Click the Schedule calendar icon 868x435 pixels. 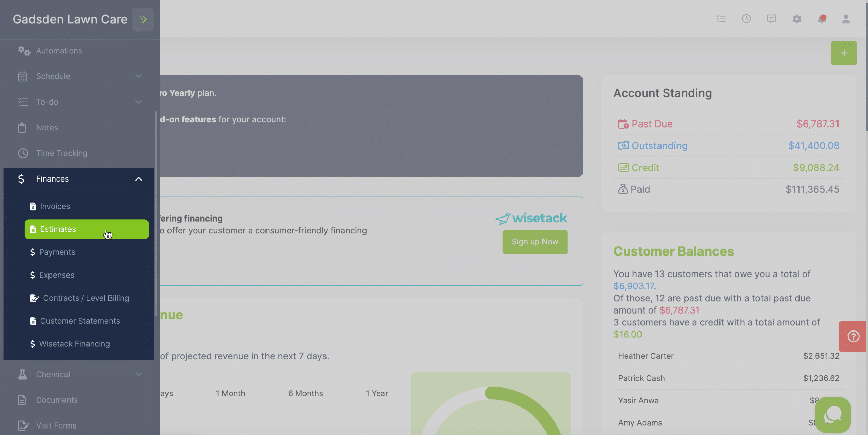(x=22, y=76)
